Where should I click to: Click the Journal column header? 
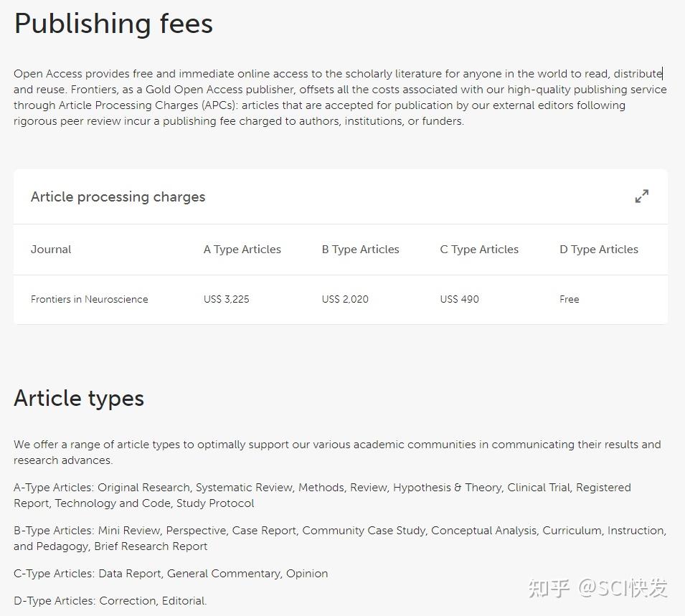click(x=51, y=250)
